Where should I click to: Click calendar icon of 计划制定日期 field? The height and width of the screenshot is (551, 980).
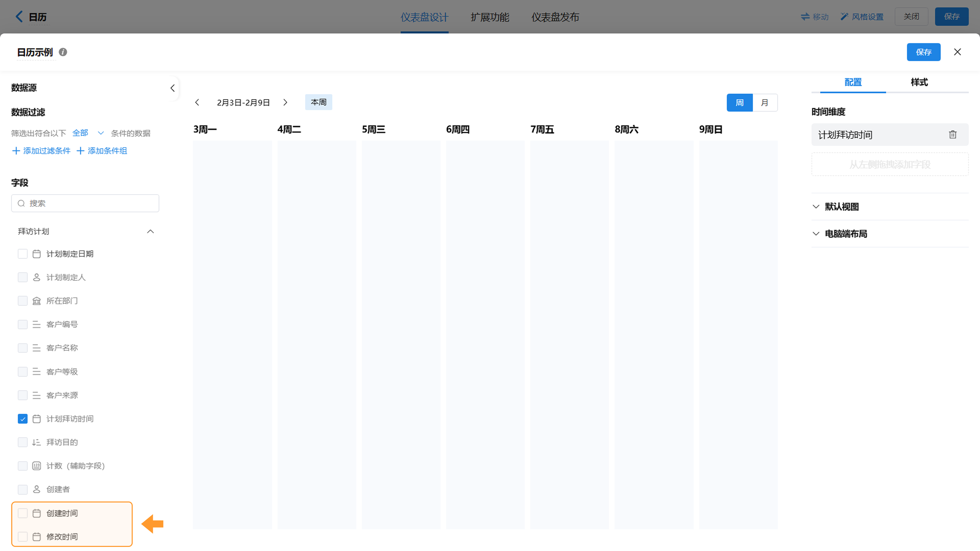(36, 254)
